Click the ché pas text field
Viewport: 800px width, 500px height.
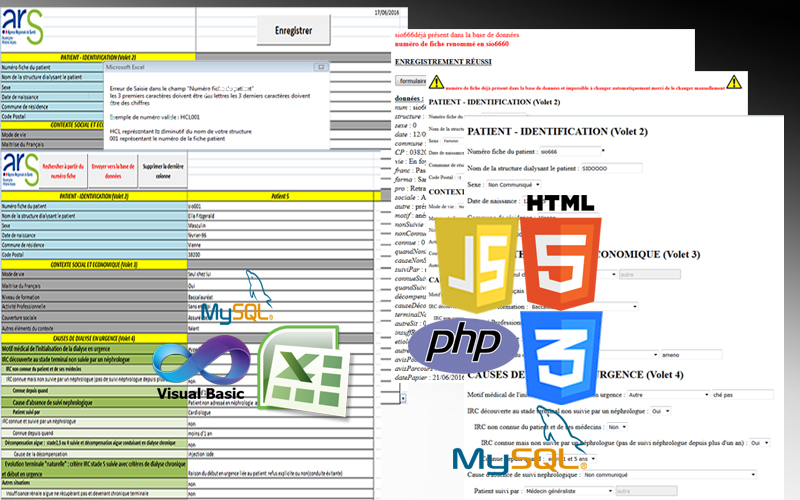pos(743,394)
